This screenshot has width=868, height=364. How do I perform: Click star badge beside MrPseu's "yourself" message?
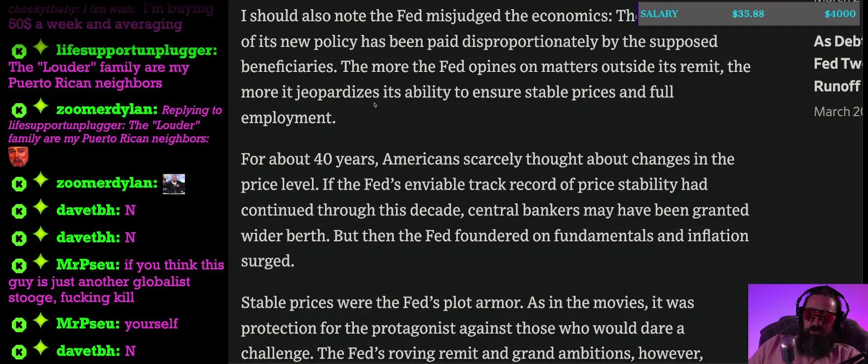pos(41,322)
